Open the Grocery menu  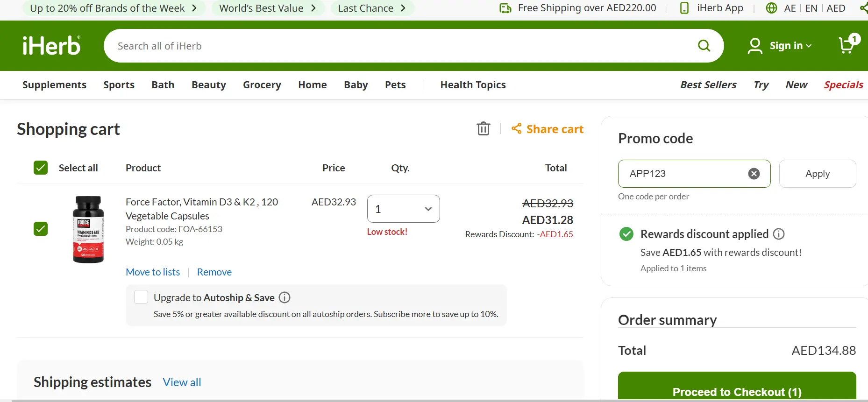[x=262, y=85]
